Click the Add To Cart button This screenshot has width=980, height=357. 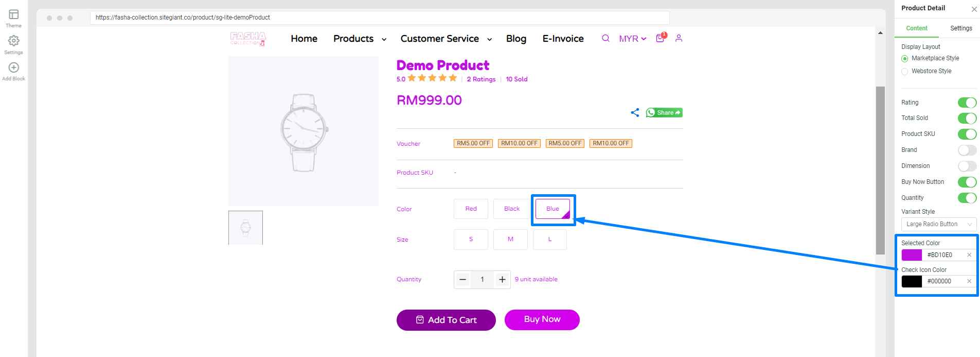446,320
